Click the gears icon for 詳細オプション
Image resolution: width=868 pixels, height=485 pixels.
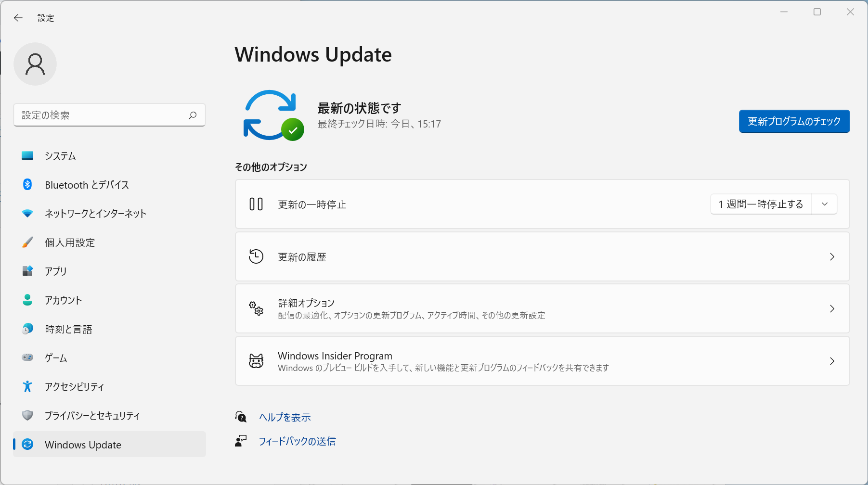256,308
